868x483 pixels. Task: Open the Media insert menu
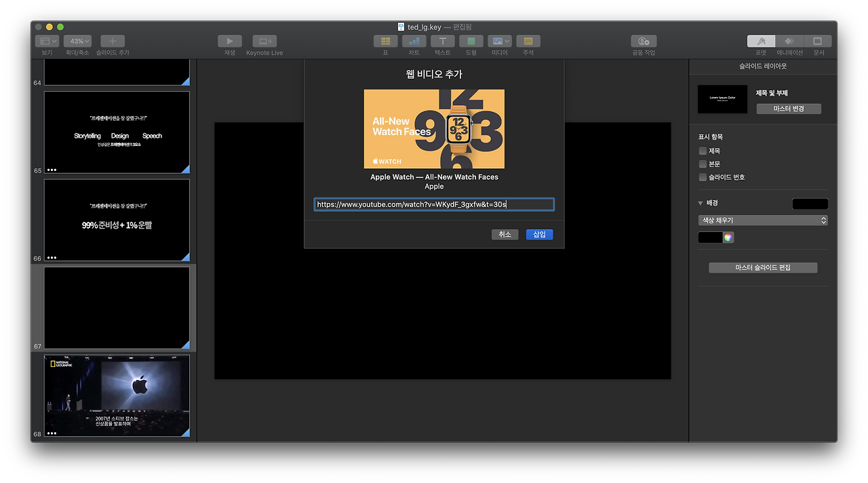pyautogui.click(x=500, y=41)
